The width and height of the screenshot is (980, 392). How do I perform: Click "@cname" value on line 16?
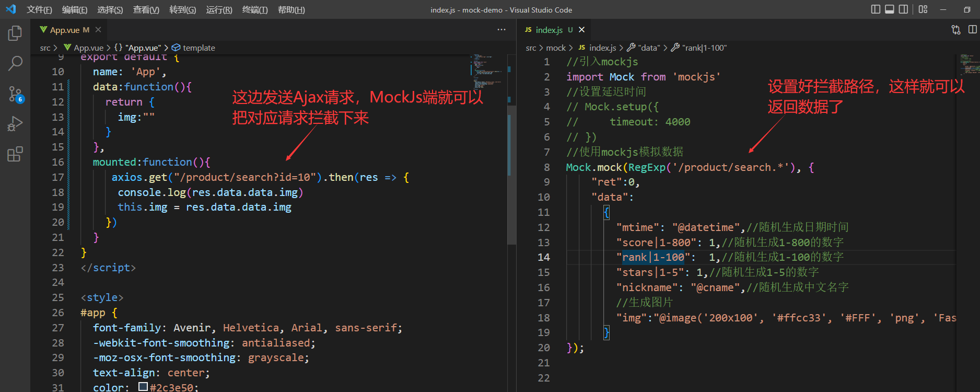pos(716,287)
